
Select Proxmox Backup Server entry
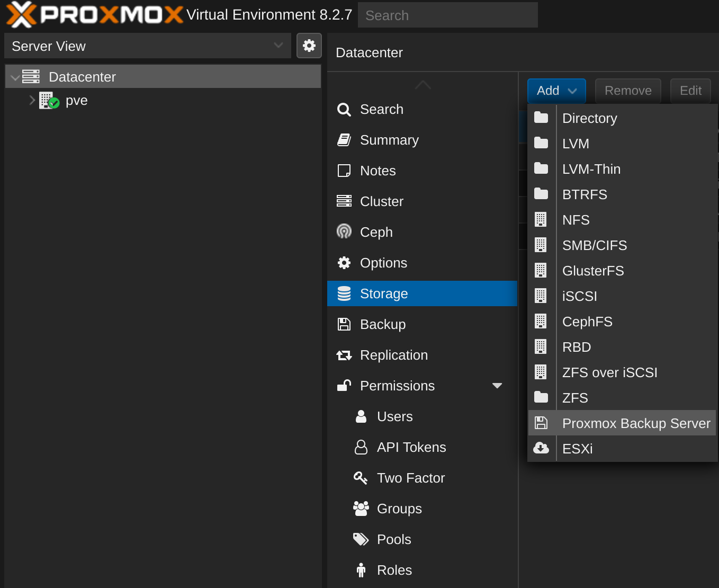click(x=622, y=423)
